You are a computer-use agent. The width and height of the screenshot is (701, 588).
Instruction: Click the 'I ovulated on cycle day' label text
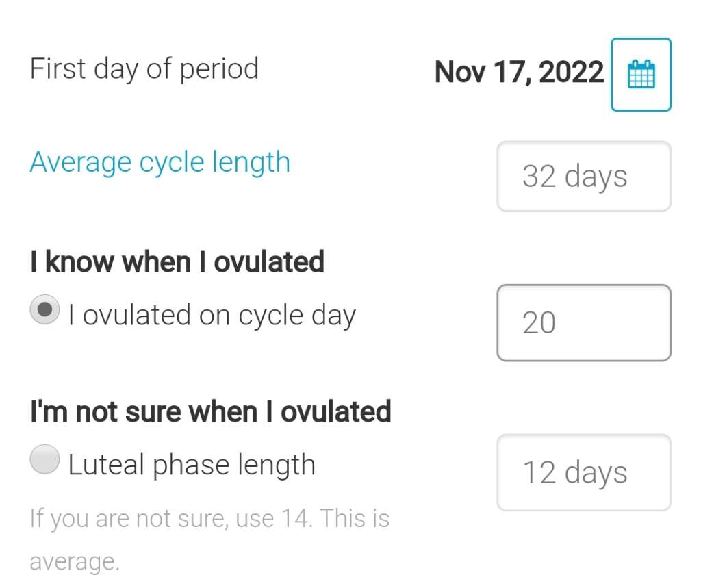(212, 316)
